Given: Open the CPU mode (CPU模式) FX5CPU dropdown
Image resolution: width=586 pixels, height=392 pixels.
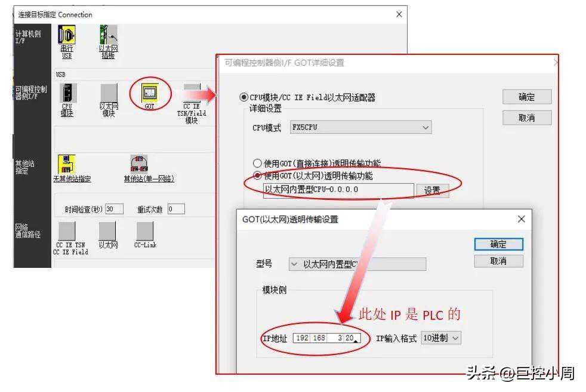Looking at the screenshot, I should 360,128.
